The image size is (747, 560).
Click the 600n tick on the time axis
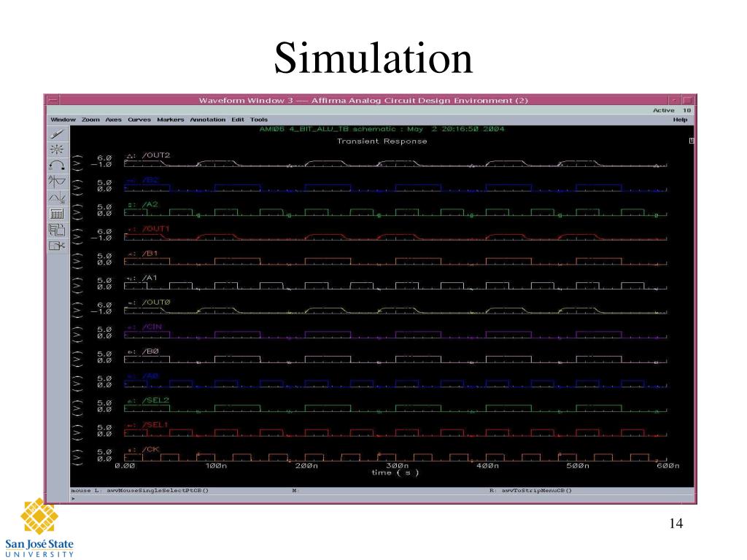[668, 466]
